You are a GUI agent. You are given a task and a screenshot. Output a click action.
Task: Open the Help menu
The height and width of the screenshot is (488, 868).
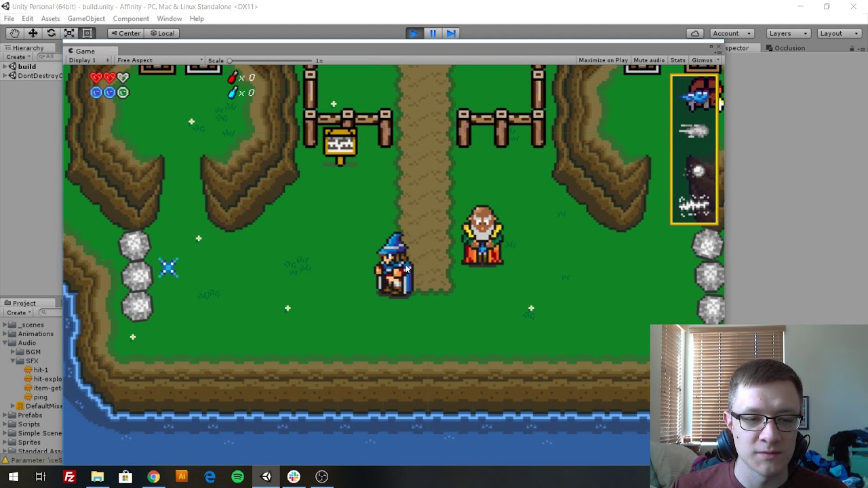[x=197, y=18]
